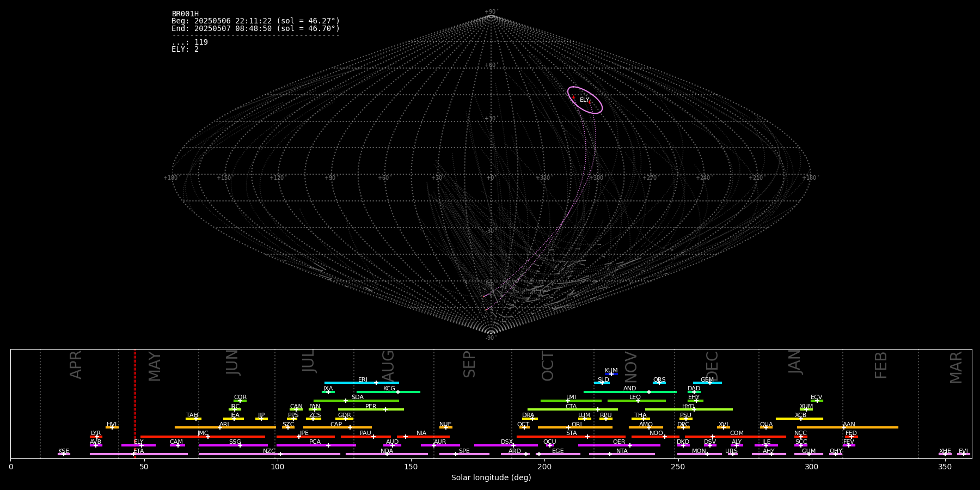Click the NOO shower label

(x=656, y=433)
